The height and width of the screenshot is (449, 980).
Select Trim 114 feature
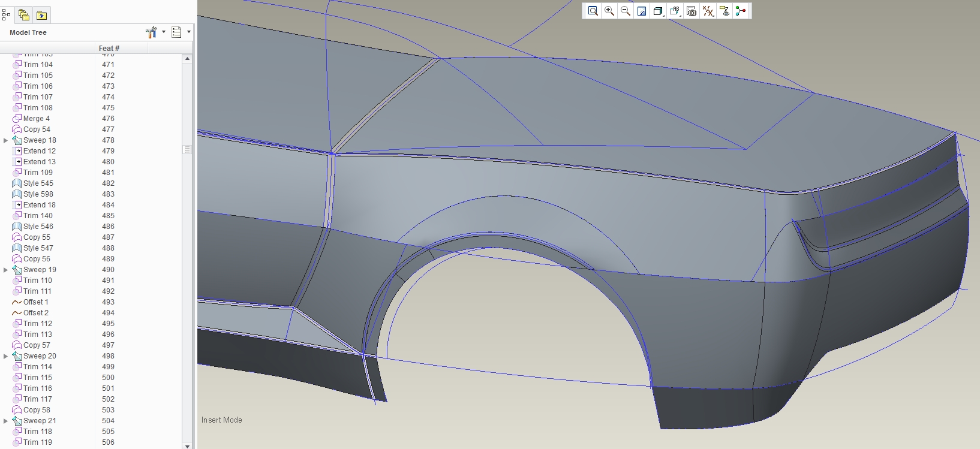(38, 367)
